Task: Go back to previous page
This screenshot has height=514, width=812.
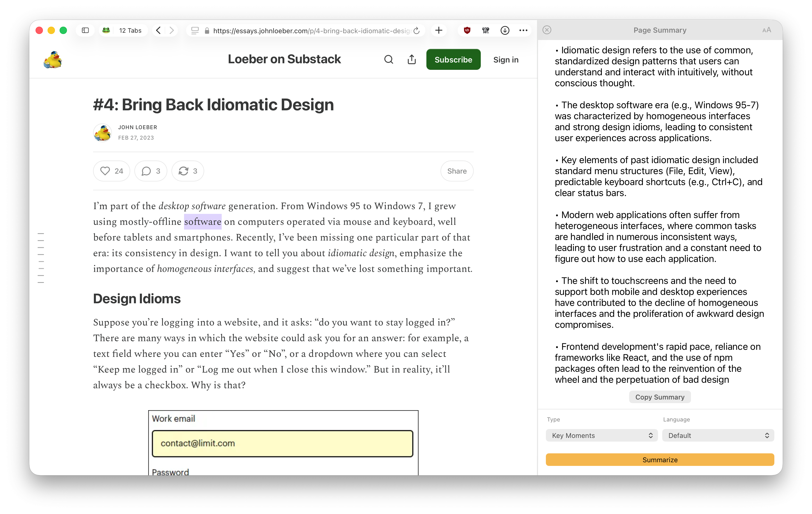Action: click(158, 30)
